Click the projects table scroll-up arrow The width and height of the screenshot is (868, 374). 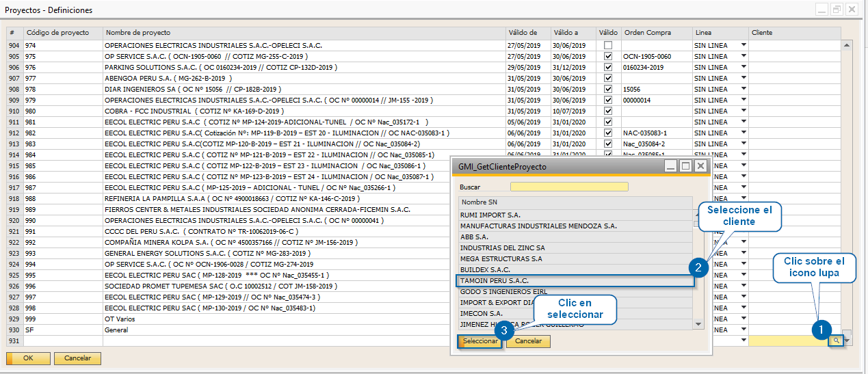(847, 46)
